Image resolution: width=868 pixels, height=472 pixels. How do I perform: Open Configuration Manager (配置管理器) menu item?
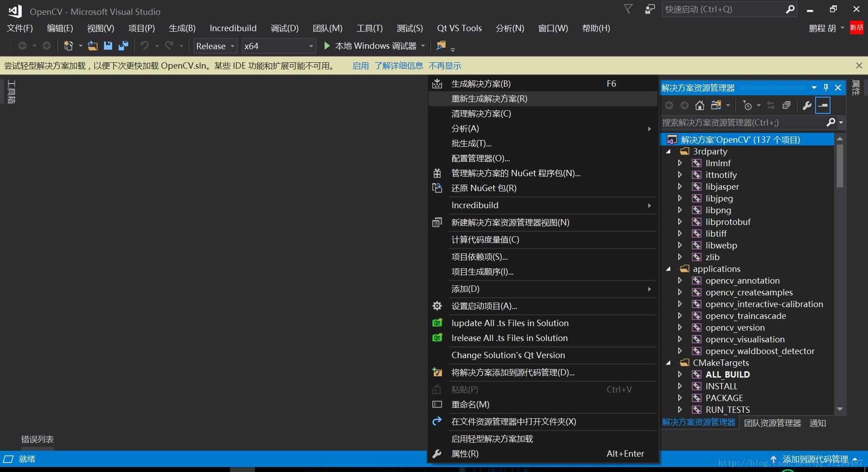tap(542, 158)
